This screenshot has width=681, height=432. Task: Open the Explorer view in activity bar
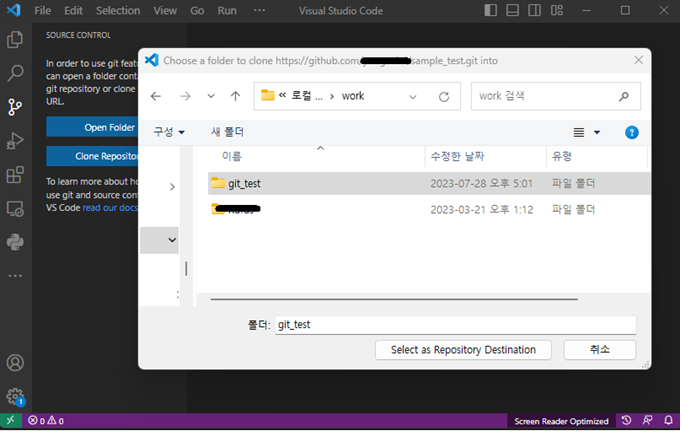coord(15,40)
